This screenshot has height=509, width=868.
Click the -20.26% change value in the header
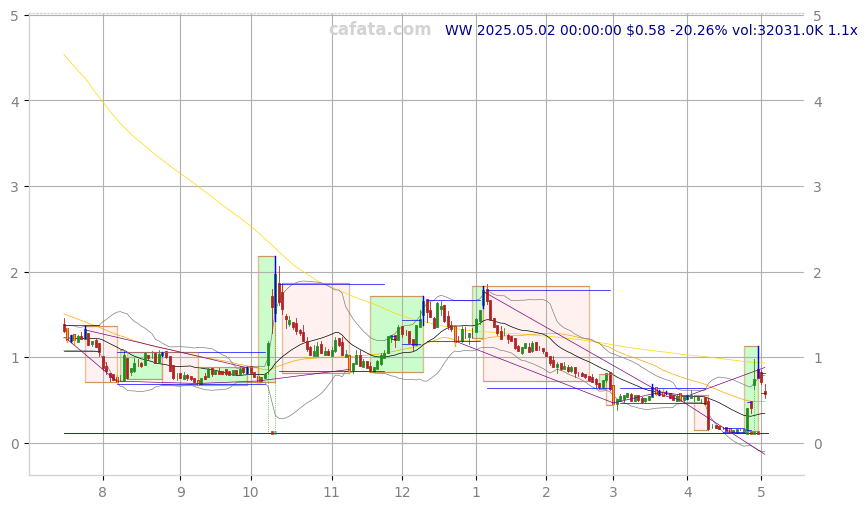[x=699, y=30]
